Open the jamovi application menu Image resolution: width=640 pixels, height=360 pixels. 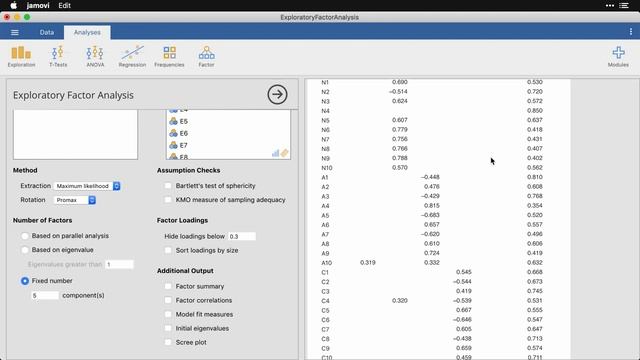38,5
